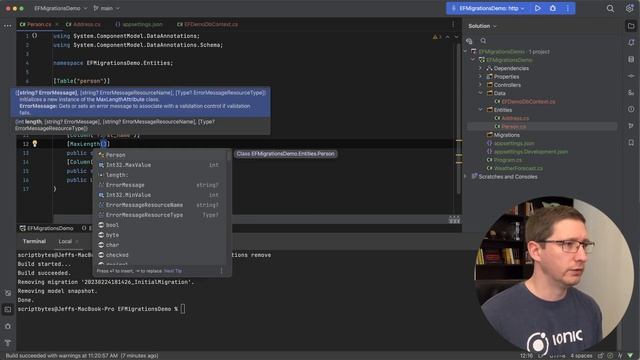This screenshot has width=640, height=360.
Task: Open editor tabs more-options vertical dots
Action: [x=453, y=24]
